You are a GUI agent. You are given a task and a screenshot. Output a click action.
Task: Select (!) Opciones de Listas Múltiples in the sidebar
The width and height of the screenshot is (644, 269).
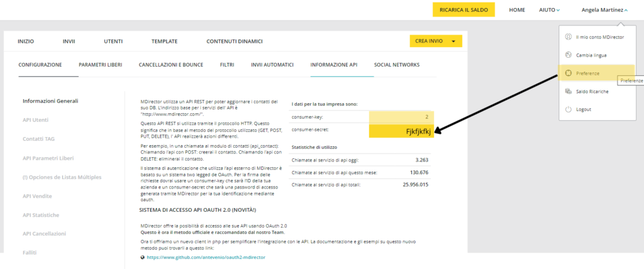tap(62, 177)
